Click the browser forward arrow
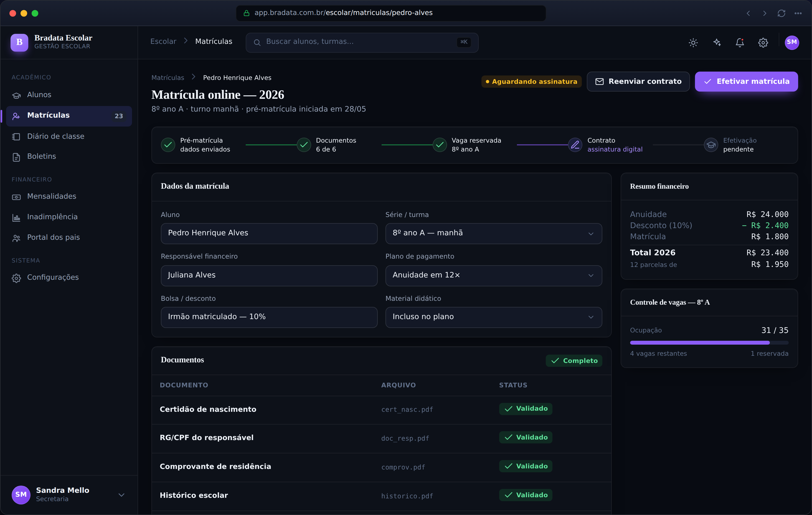 click(x=765, y=13)
